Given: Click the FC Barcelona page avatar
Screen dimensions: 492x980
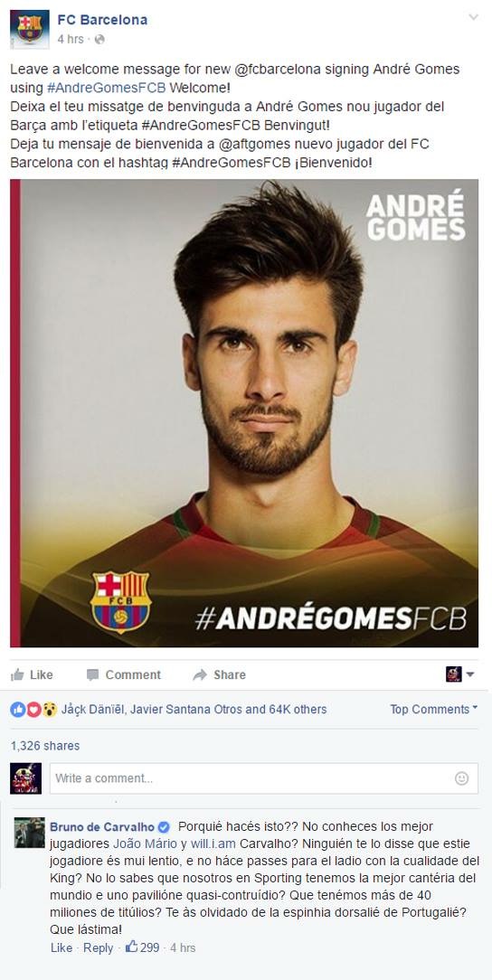Looking at the screenshot, I should click(x=29, y=29).
